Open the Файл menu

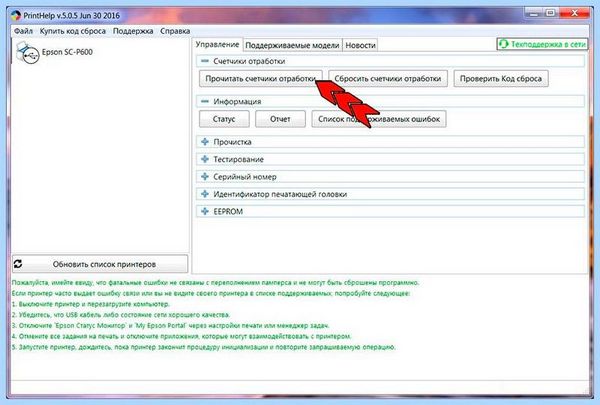(x=23, y=31)
